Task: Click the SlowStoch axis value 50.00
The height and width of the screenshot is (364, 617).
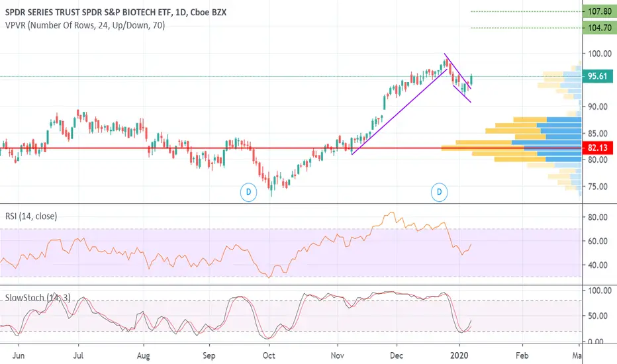Action: 598,316
